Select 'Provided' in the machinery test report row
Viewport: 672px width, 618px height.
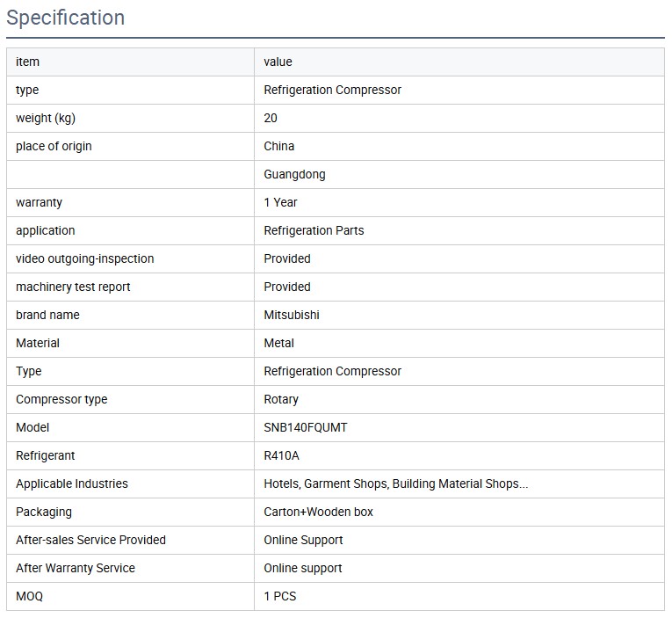coord(287,287)
